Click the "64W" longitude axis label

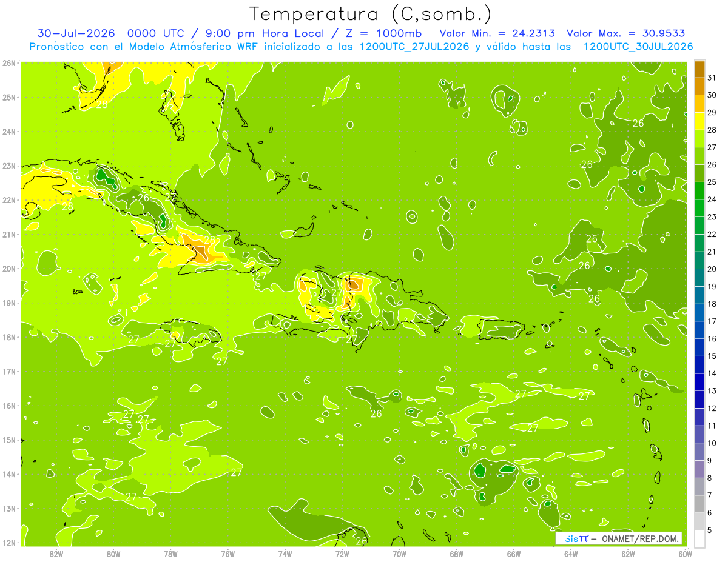(x=571, y=554)
